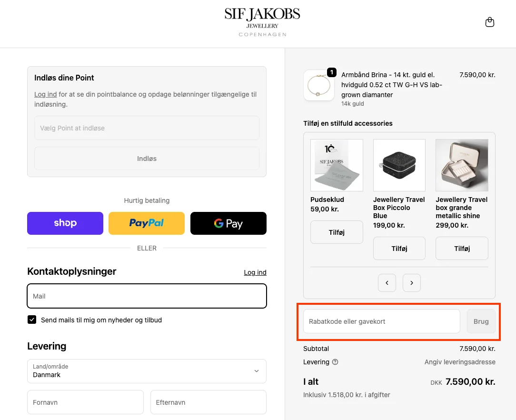Open the shopping bag icon

coord(489,22)
